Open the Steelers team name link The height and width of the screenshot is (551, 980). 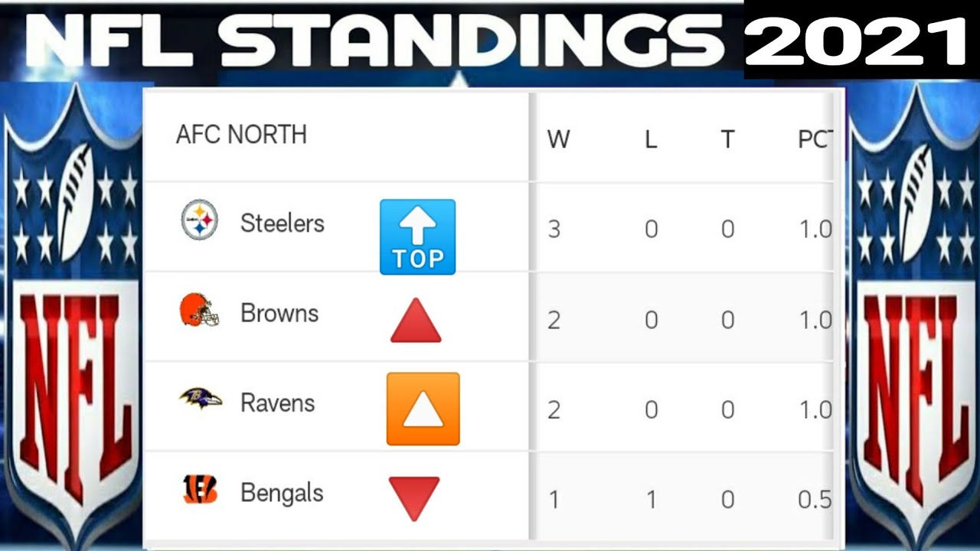pos(283,223)
